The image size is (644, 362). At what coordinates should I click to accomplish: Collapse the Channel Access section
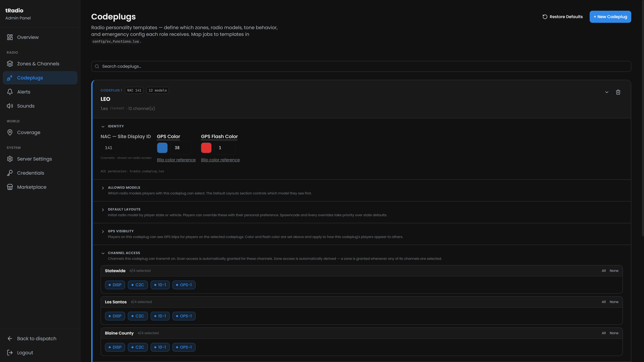point(103,253)
